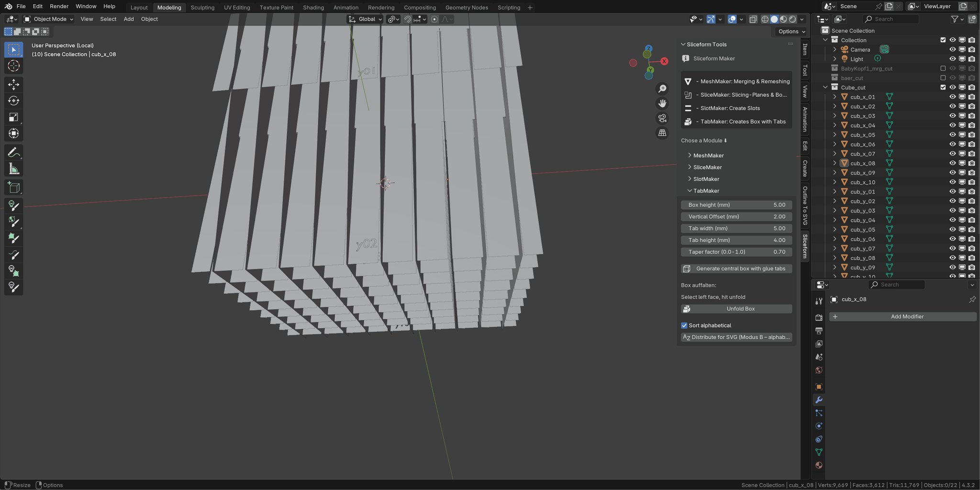Select the Annotate tool
This screenshot has width=980, height=490.
[13, 152]
